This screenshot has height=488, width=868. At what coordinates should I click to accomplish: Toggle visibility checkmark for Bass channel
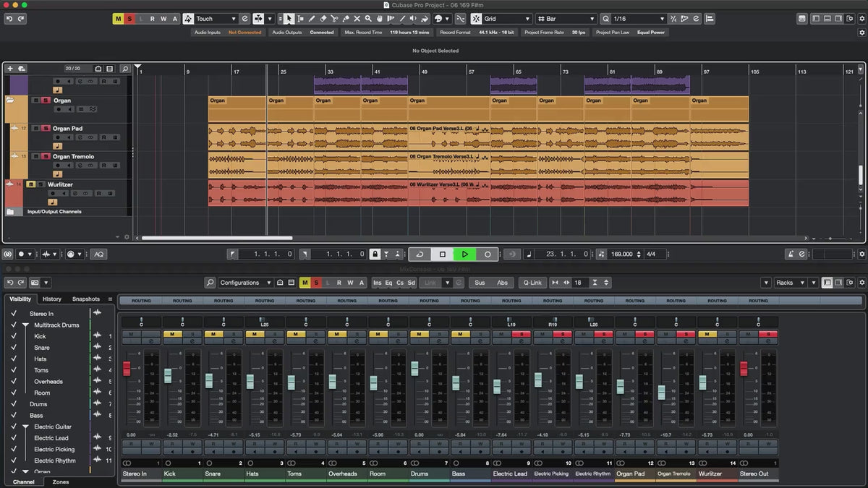pyautogui.click(x=13, y=416)
